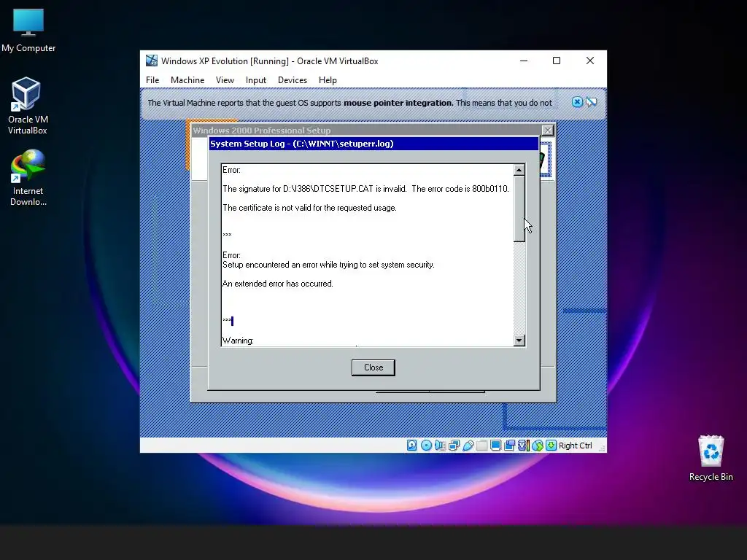Click the recording status icon
747x560 pixels.
(x=509, y=446)
